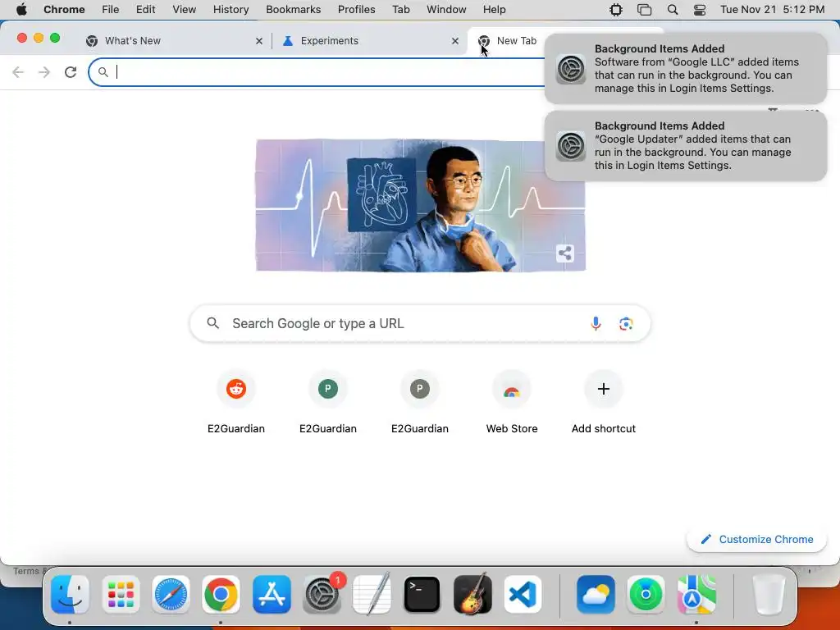Open the Profiles menu

[356, 10]
